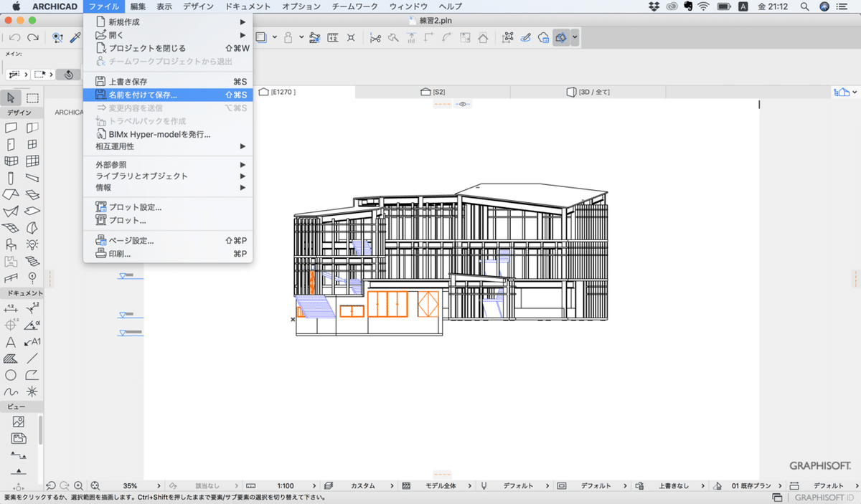Toggle the highlighted 3D cutaway toolbar button
861x504 pixels.
click(562, 37)
